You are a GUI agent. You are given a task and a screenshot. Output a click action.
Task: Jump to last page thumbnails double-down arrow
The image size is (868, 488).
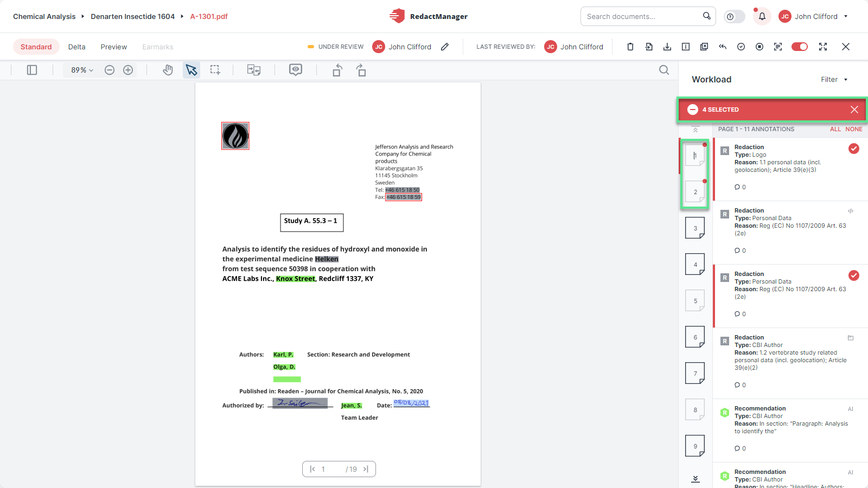tap(695, 479)
